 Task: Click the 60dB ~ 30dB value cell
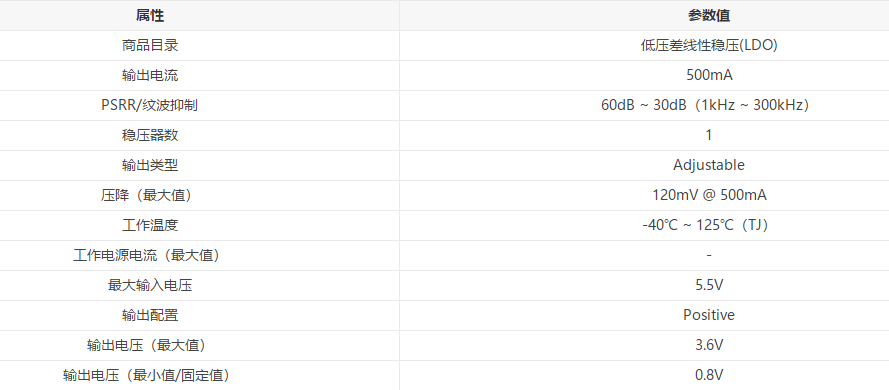coord(709,105)
